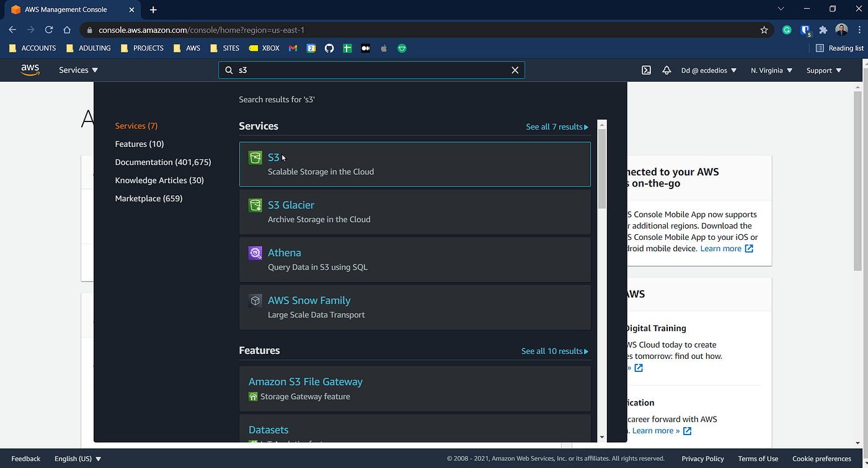Filter results by Services (7)
Viewport: 868px width, 468px height.
pos(136,126)
